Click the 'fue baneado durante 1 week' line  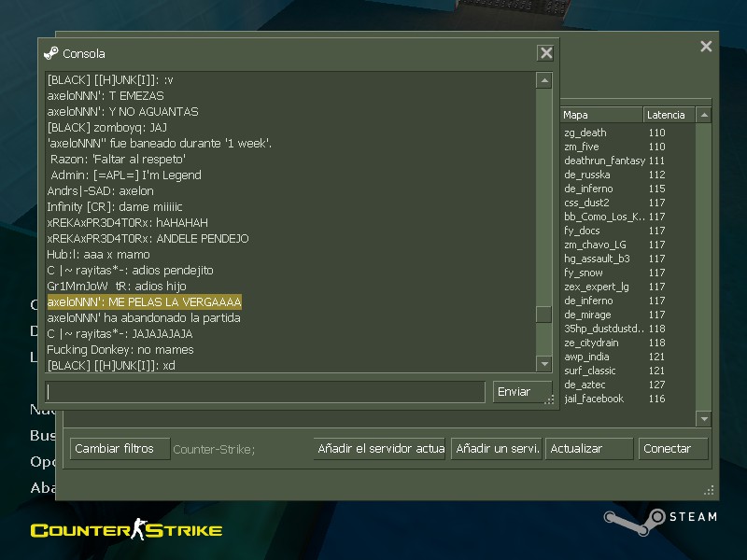coord(160,144)
